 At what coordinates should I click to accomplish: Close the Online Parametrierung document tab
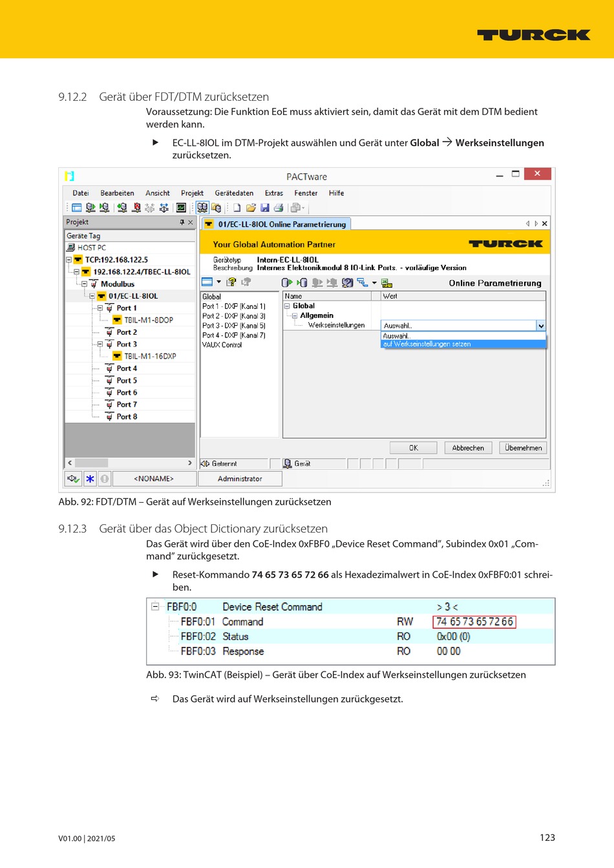545,224
